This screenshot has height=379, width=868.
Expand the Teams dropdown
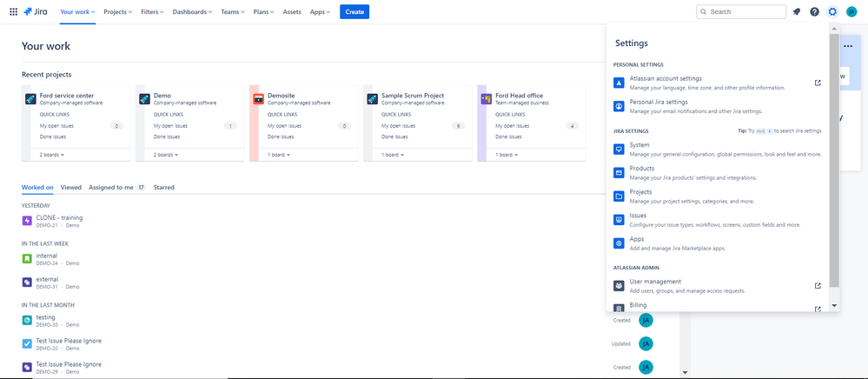click(233, 11)
